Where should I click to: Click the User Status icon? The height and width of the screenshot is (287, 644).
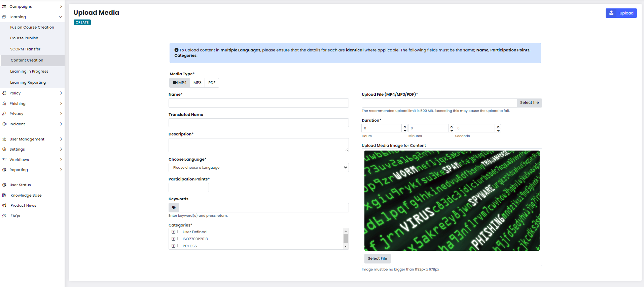(x=4, y=185)
